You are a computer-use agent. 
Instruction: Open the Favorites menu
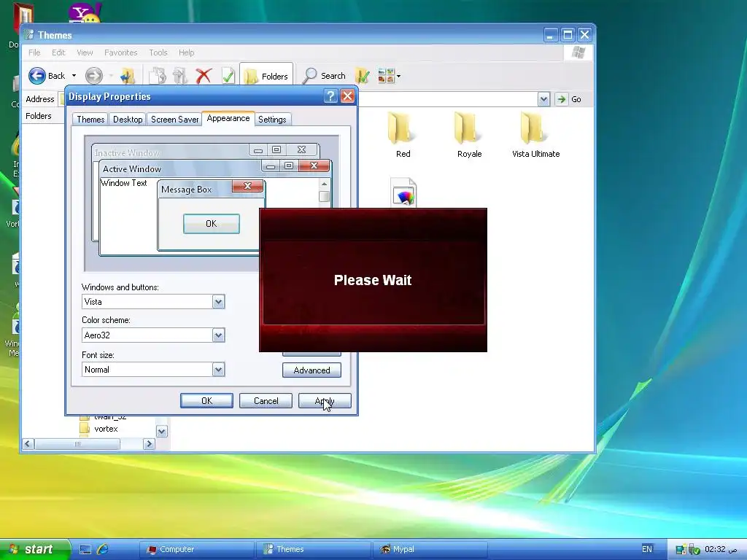click(120, 52)
